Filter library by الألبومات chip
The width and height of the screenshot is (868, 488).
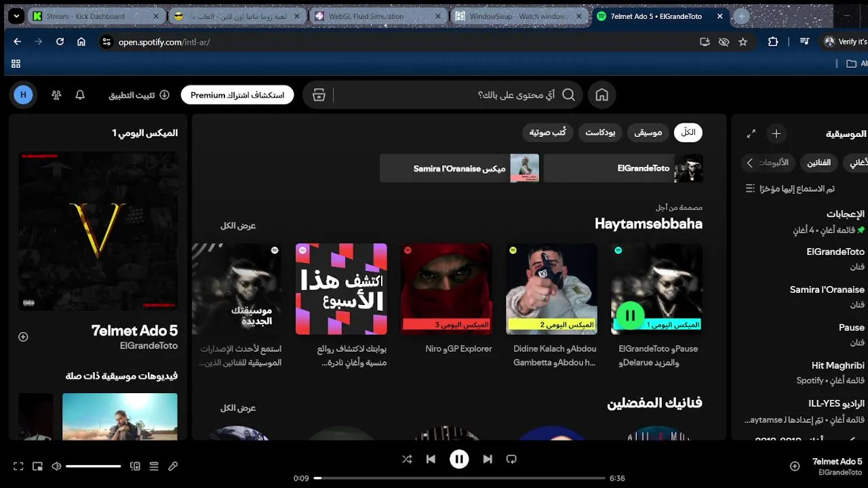click(x=774, y=163)
